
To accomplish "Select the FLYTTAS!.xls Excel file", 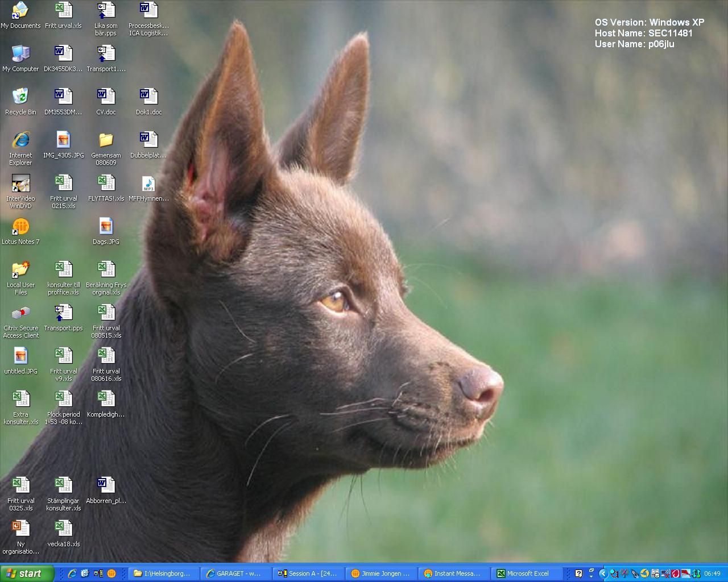I will (x=106, y=184).
